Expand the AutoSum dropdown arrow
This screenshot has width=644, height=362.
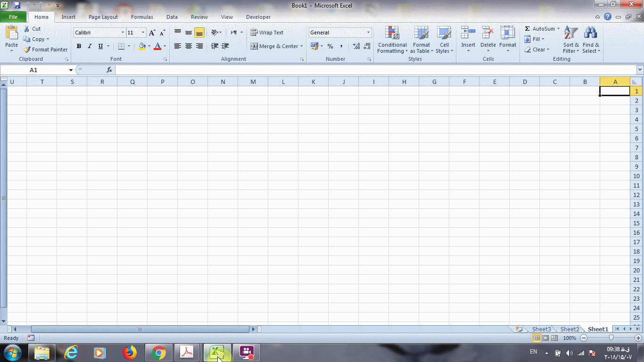tap(559, 29)
